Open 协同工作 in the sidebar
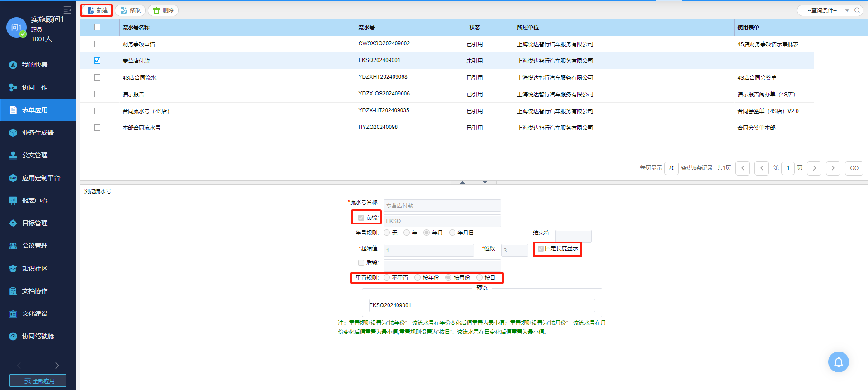 [x=35, y=87]
